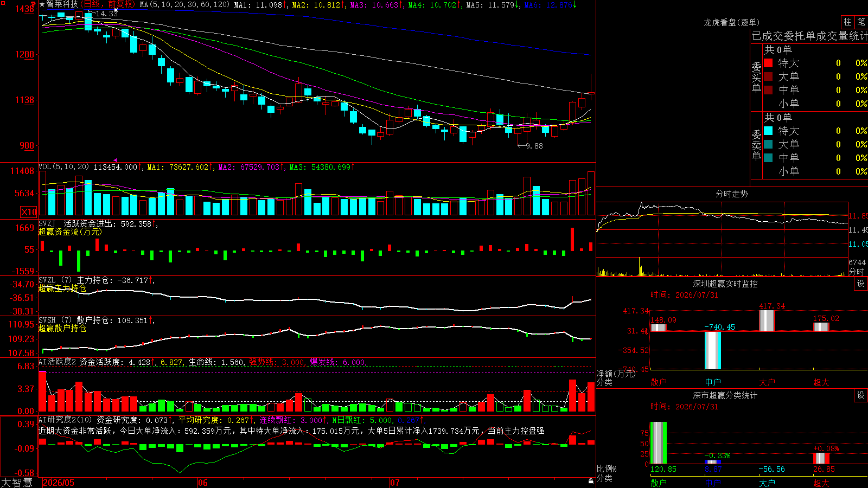Click the 大户 417.34 bar in the 实时监控 chart

767,320
